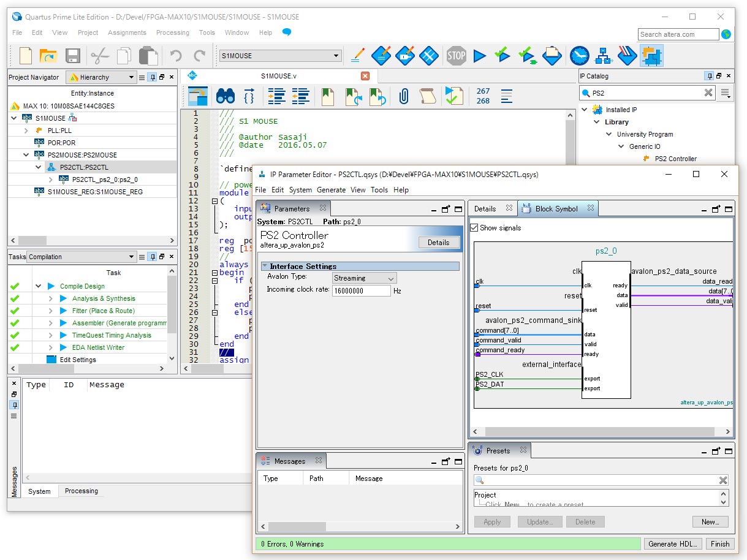
Task: Click the globe icon beside search box
Action: coord(726,34)
